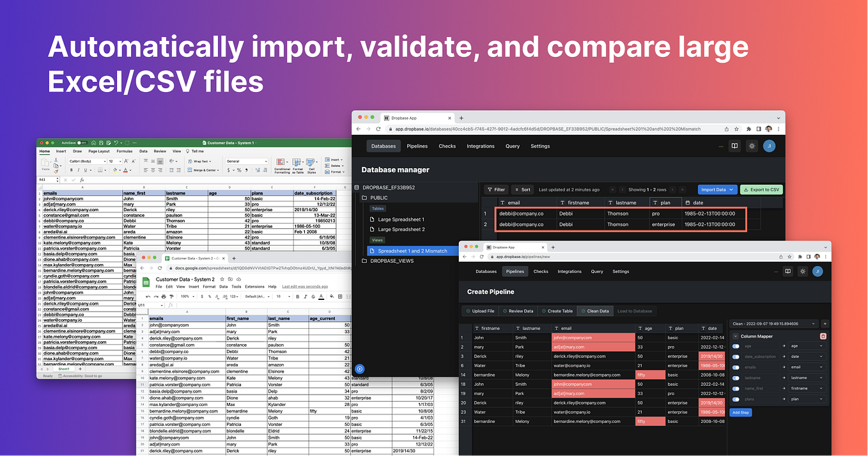The width and height of the screenshot is (868, 456).
Task: Collapse the Column Mapper section chevron
Action: 735,336
